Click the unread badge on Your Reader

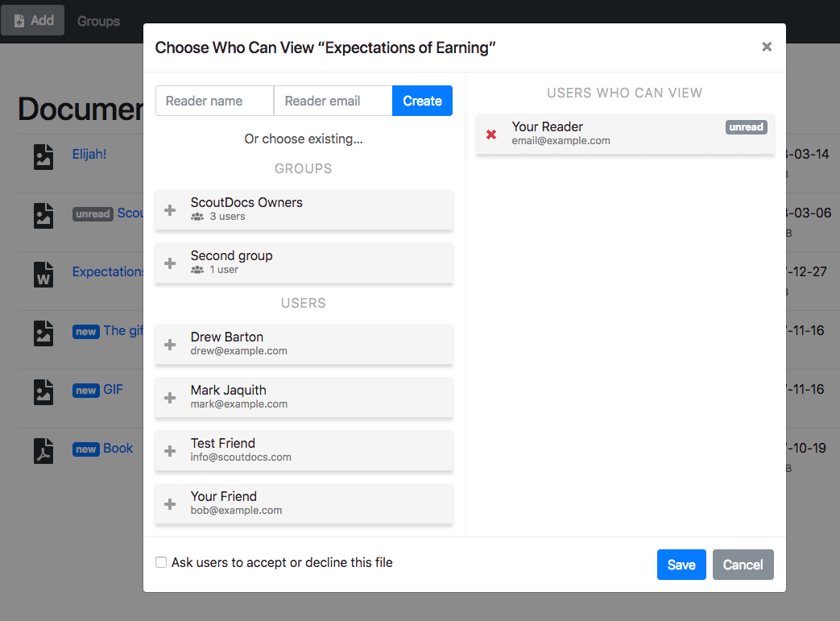coord(746,126)
